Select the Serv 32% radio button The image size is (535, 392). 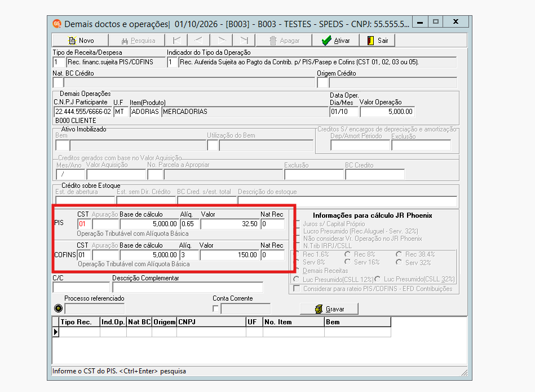[399, 262]
